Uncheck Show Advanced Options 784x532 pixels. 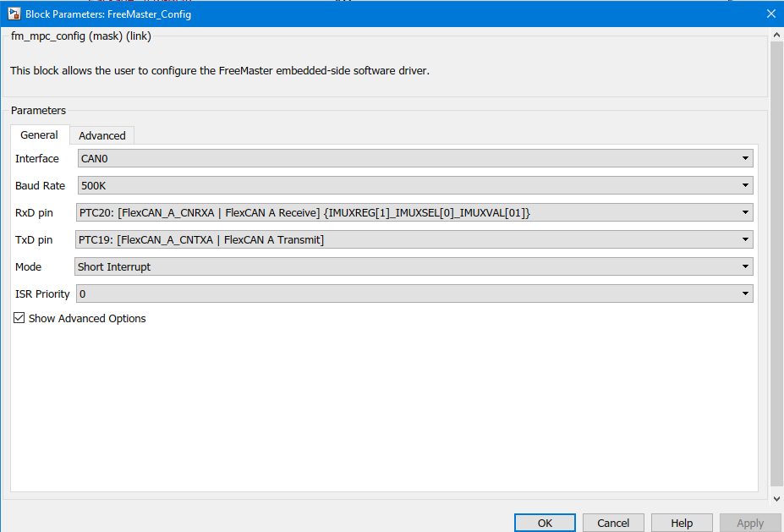(x=19, y=318)
